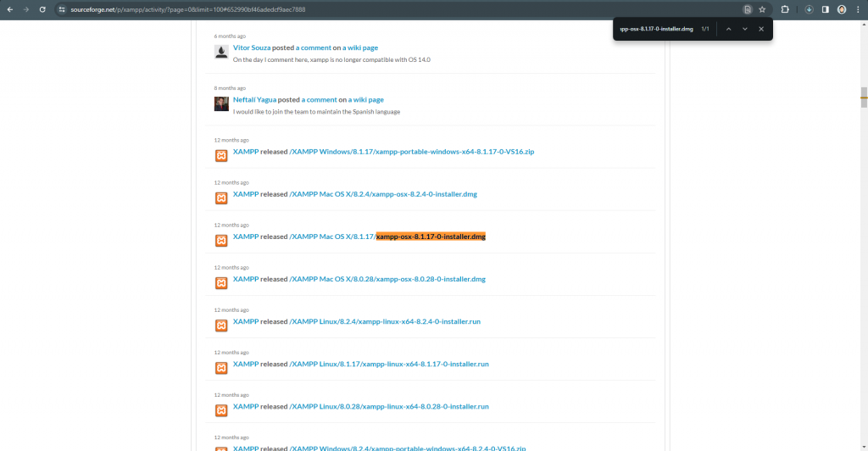Click XAMPP icon beside osx-8.1.17 release
This screenshot has height=451, width=868.
pyautogui.click(x=221, y=241)
